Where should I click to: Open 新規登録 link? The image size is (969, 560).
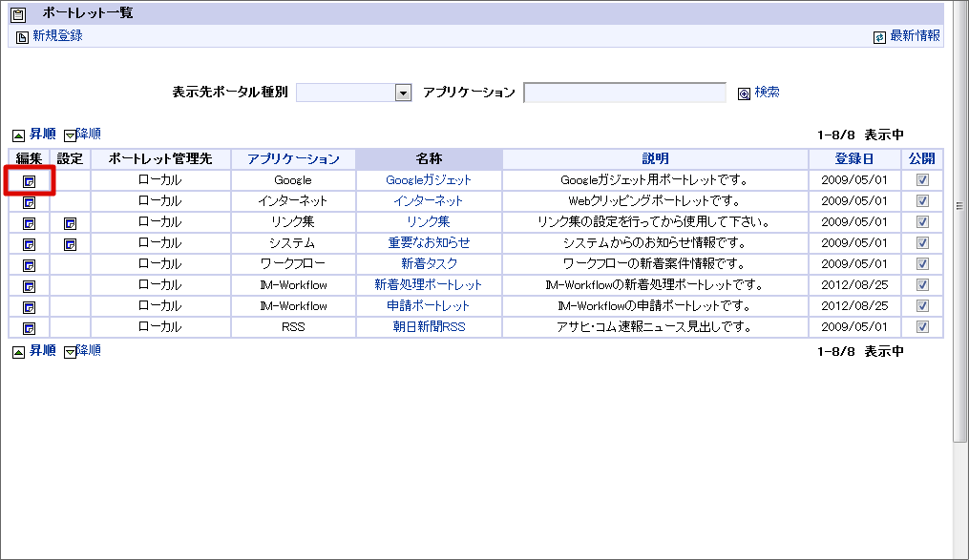point(57,36)
